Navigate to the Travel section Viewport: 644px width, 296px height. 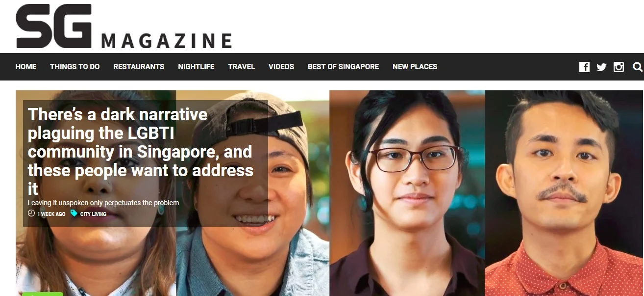(241, 67)
